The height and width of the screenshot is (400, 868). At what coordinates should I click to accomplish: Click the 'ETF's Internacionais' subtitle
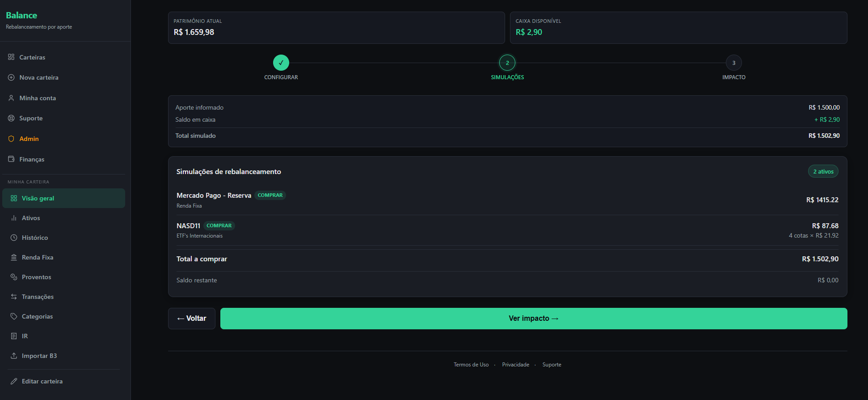[199, 236]
